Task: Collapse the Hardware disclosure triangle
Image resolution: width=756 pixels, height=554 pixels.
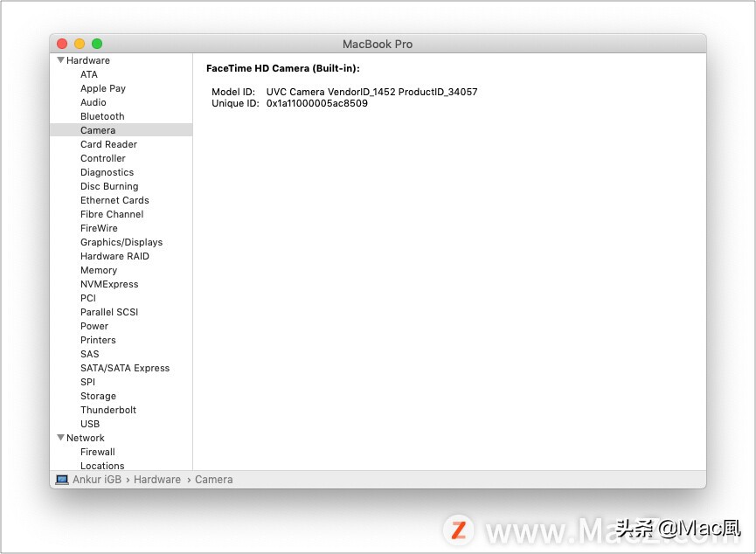Action: point(61,60)
